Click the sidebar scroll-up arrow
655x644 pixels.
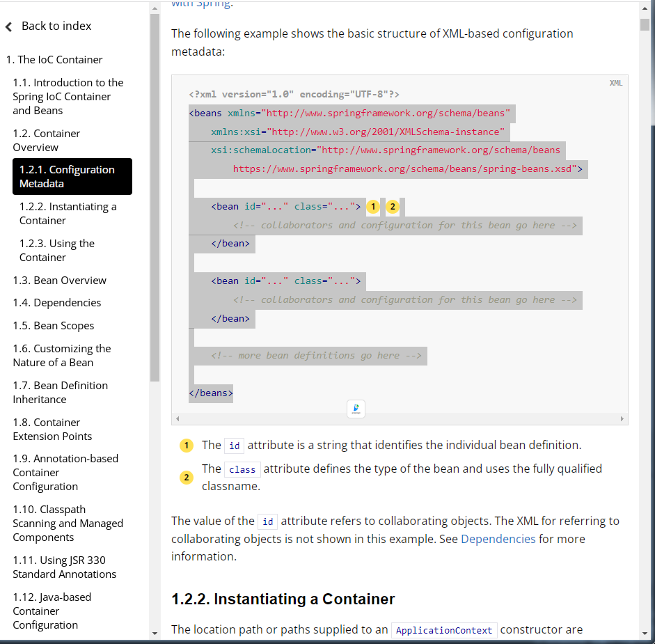[x=155, y=8]
